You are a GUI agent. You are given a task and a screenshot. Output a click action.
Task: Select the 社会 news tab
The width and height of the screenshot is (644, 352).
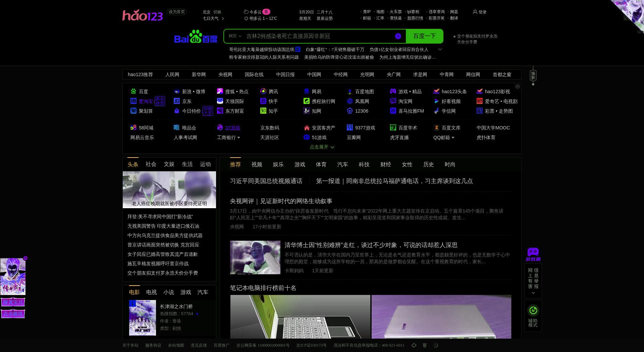pyautogui.click(x=151, y=164)
